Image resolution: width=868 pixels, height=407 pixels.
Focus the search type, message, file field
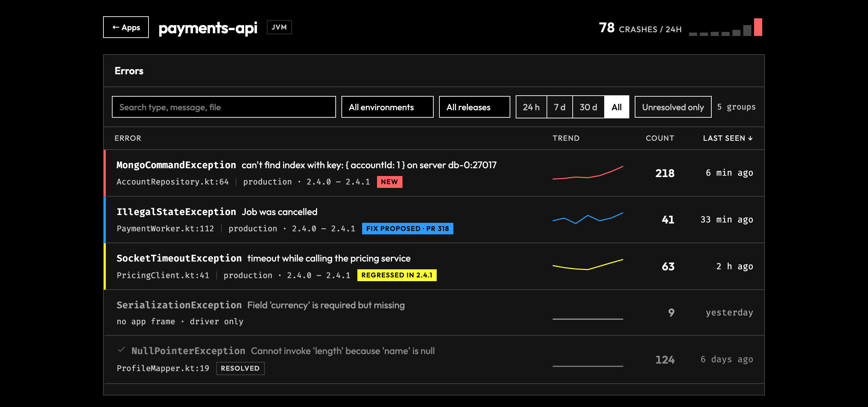coord(224,107)
